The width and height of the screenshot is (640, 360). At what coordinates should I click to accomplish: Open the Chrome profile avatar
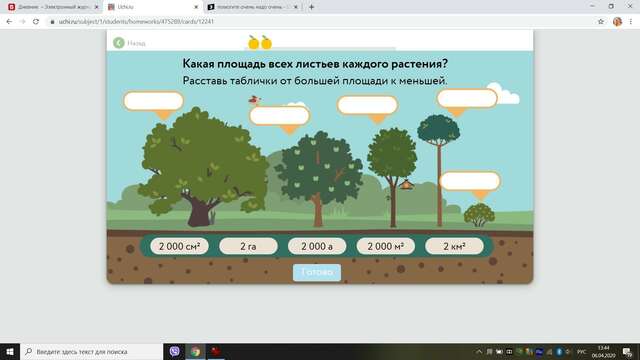pos(617,22)
